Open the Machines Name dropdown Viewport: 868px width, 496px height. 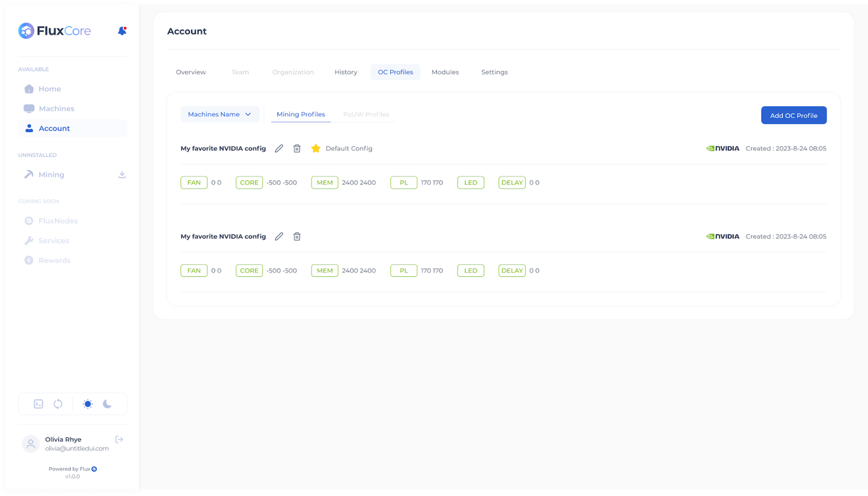coord(220,114)
